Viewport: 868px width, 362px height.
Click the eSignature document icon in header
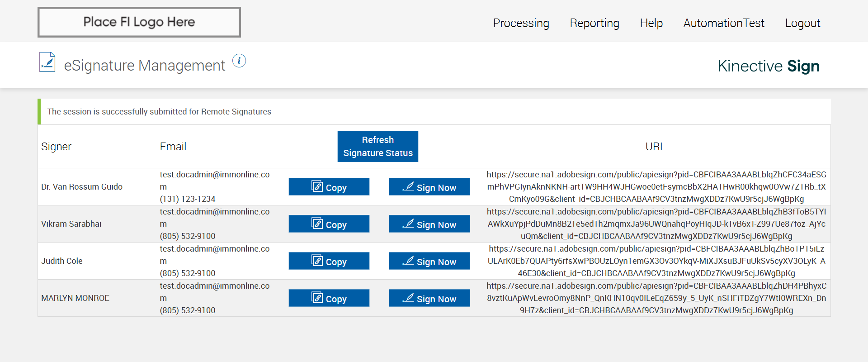coord(47,62)
